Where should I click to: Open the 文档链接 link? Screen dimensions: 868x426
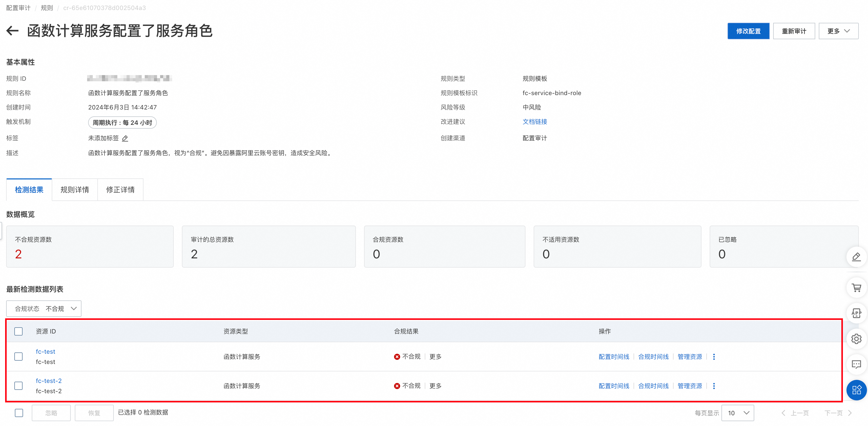point(535,122)
